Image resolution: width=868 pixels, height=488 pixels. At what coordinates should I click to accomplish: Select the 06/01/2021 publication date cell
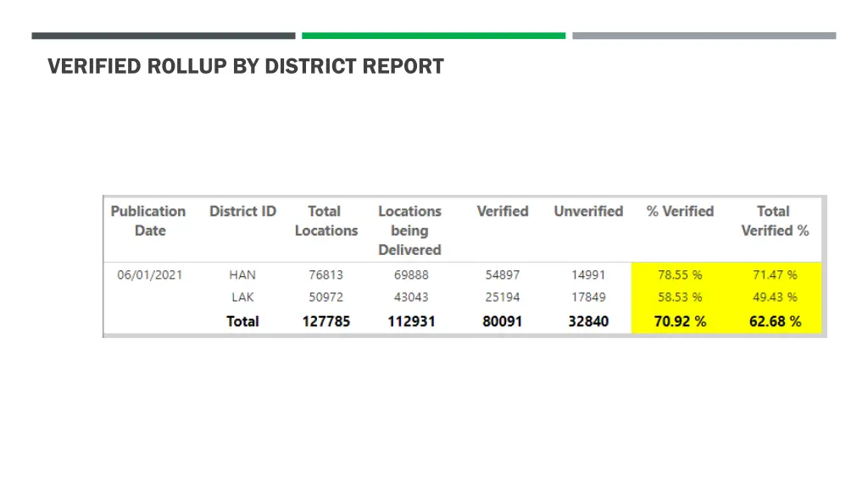[x=148, y=274]
